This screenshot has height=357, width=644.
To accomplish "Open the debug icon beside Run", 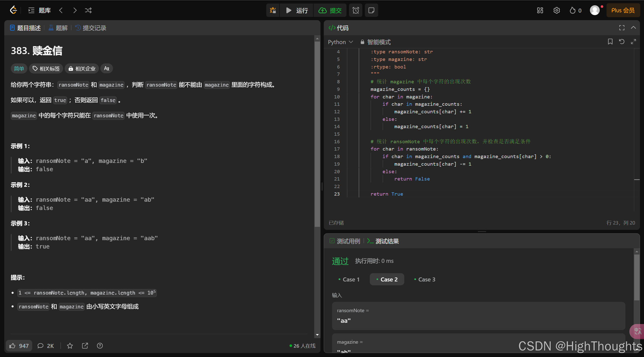I will [273, 10].
